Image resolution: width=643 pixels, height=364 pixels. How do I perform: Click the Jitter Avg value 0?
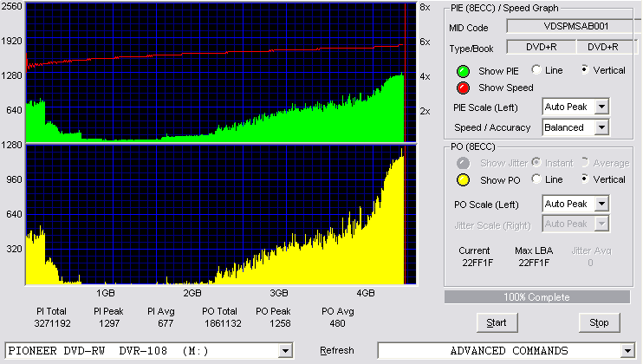590,263
